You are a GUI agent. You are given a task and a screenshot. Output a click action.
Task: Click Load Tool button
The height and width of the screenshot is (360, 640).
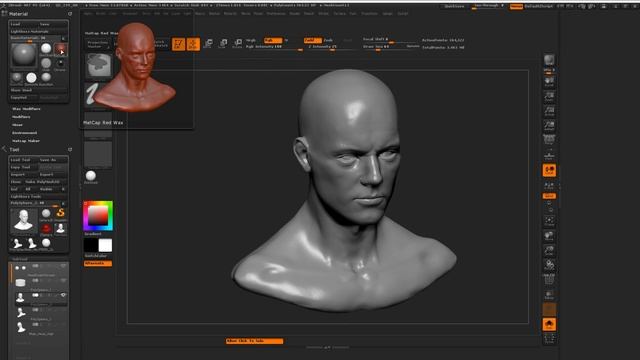click(24, 160)
